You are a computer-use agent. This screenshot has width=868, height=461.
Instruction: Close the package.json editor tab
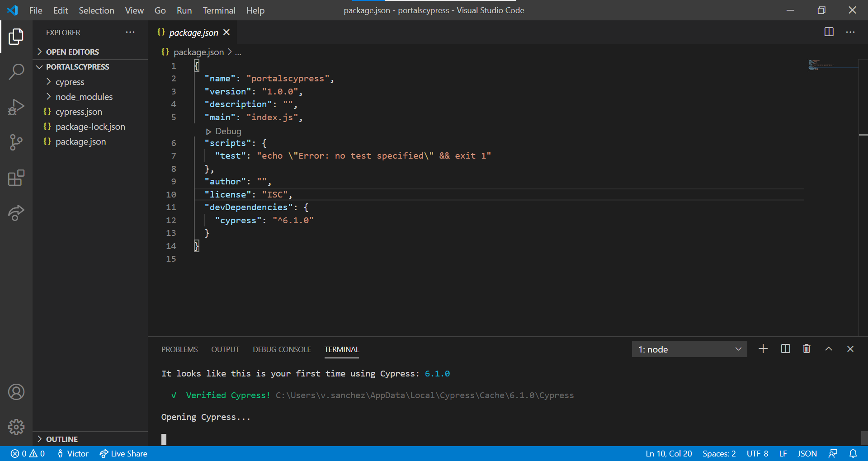[226, 32]
